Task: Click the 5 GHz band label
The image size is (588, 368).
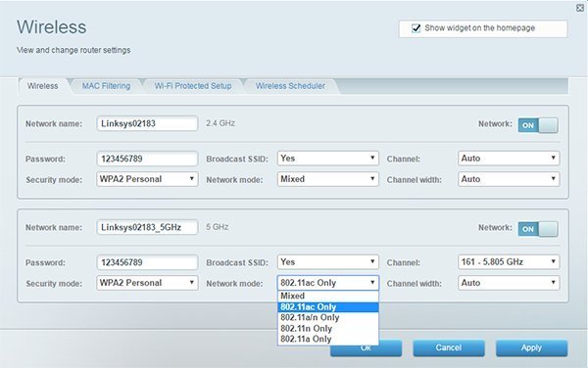Action: [218, 227]
